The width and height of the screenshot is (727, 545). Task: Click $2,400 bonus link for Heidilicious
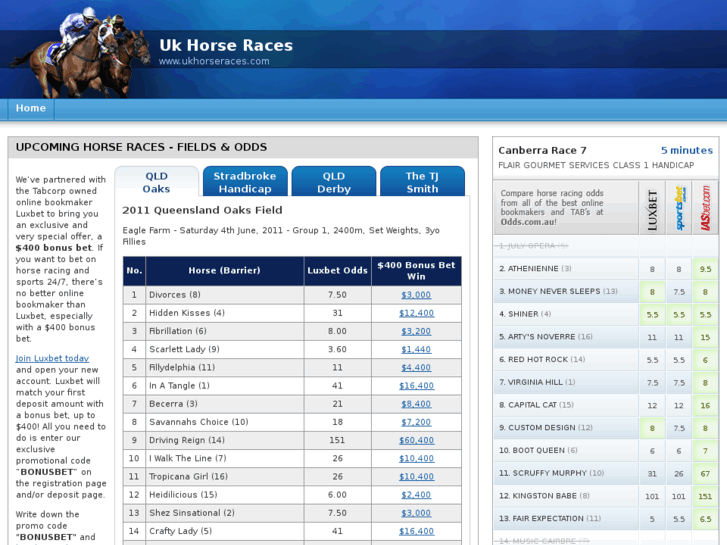click(416, 494)
